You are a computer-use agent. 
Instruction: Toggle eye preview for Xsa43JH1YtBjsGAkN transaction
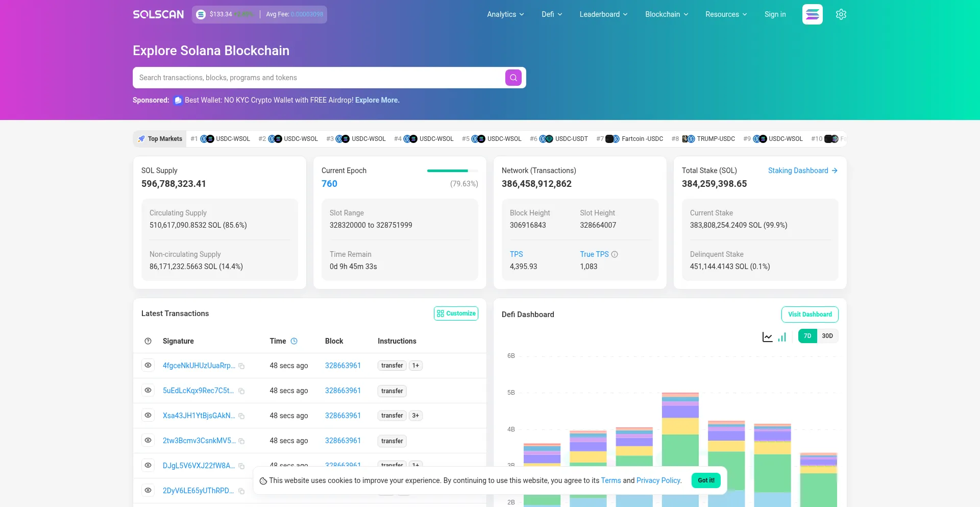tap(148, 416)
